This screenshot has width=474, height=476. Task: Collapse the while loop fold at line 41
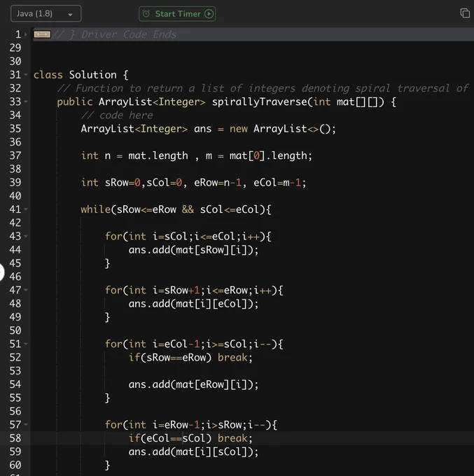(x=26, y=209)
